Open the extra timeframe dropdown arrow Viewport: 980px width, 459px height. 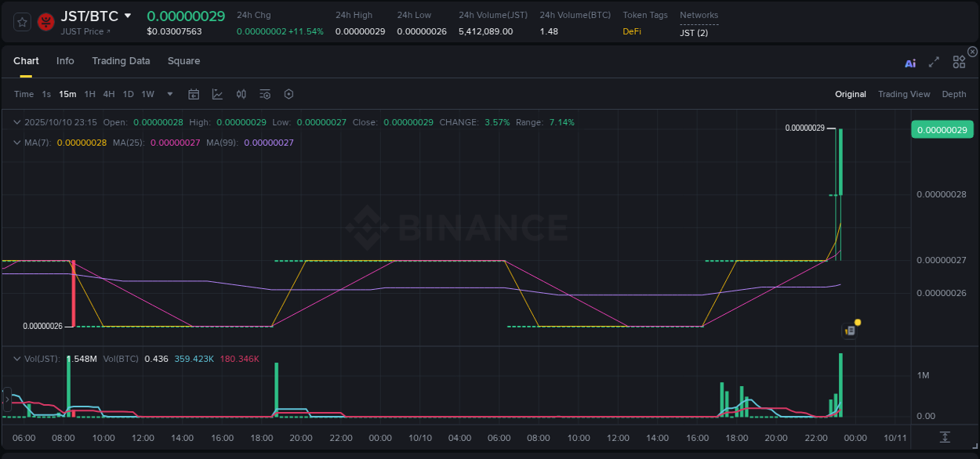coord(169,94)
